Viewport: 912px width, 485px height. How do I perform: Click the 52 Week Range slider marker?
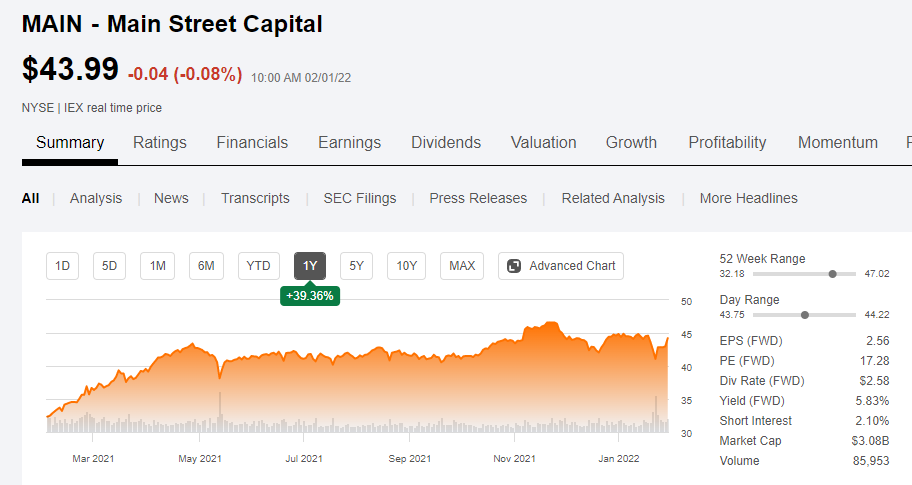point(832,274)
